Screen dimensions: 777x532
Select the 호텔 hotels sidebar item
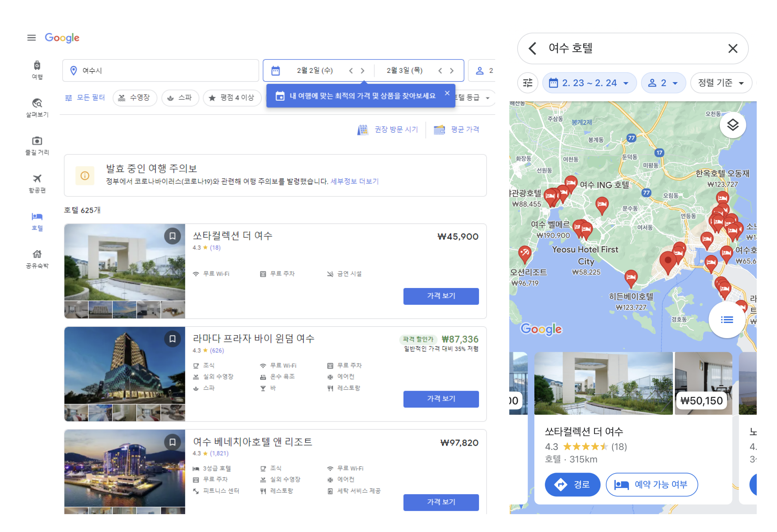point(37,221)
